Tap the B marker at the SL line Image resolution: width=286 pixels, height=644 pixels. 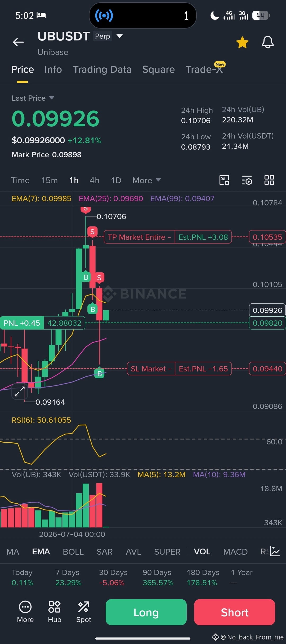[100, 373]
